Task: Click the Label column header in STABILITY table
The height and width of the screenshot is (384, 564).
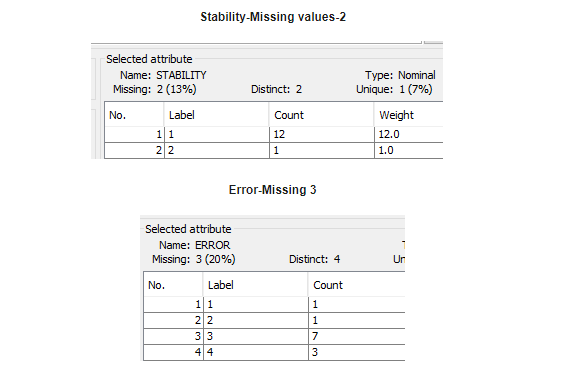Action: [216, 115]
